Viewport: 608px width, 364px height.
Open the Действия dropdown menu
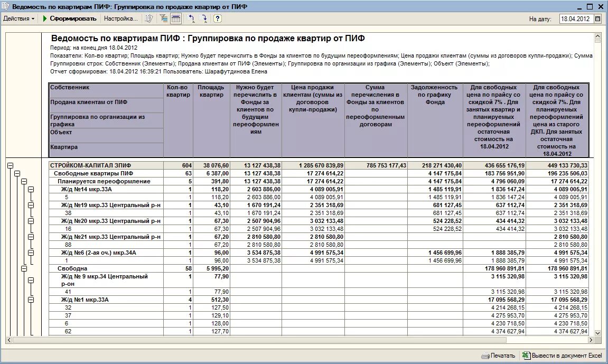(x=18, y=18)
